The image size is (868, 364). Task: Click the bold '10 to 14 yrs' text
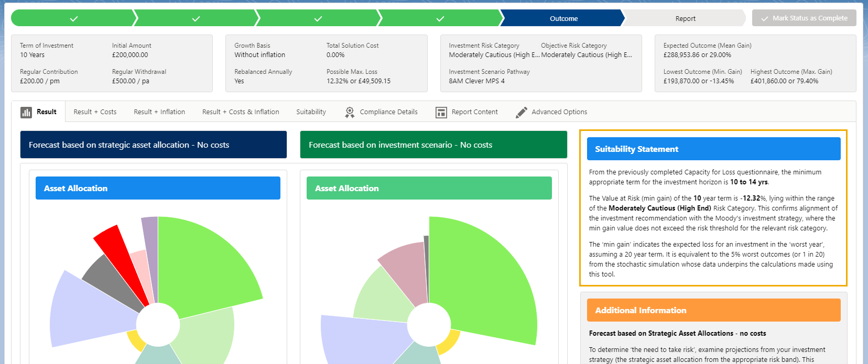(x=749, y=182)
